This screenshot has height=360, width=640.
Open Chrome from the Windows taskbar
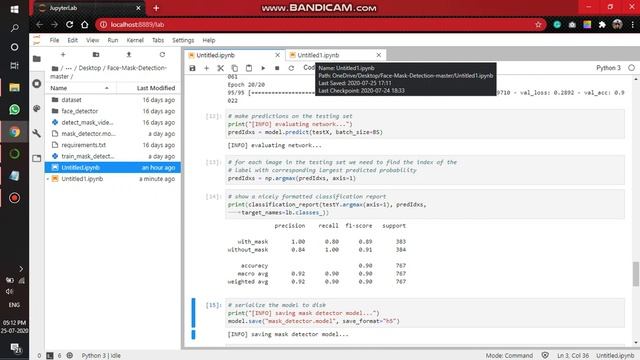(14, 132)
